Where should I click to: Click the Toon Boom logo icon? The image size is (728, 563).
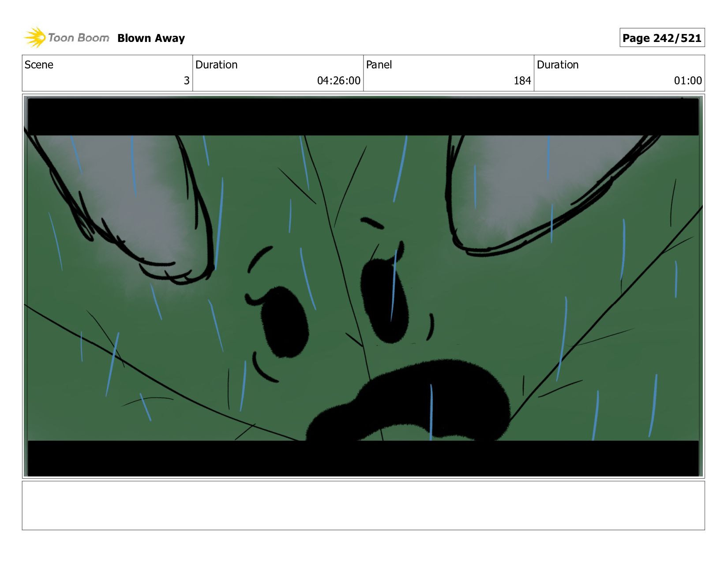point(35,38)
